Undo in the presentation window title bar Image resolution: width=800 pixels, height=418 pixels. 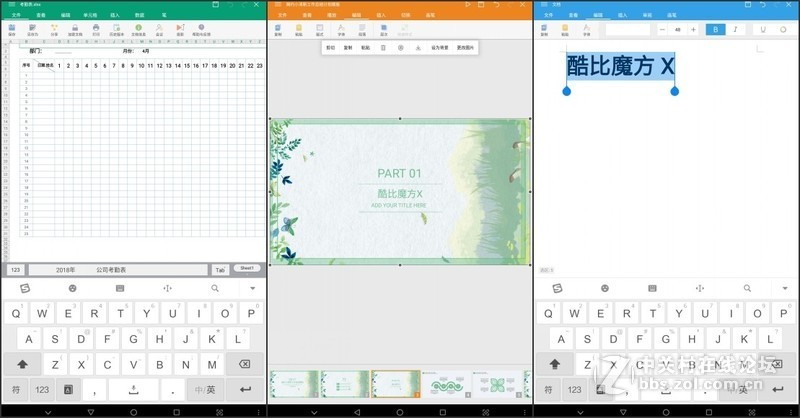coord(496,5)
